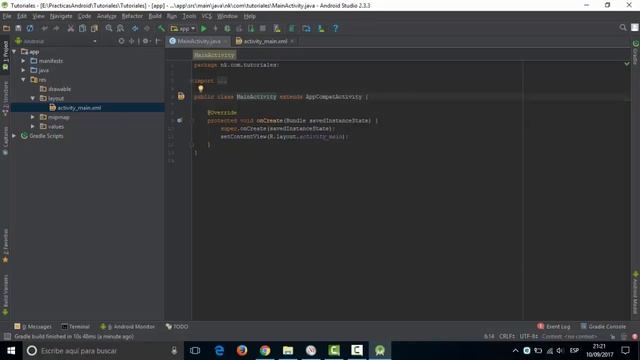This screenshot has height=360, width=640.
Task: Click the Help question mark icon
Action: tap(335, 29)
